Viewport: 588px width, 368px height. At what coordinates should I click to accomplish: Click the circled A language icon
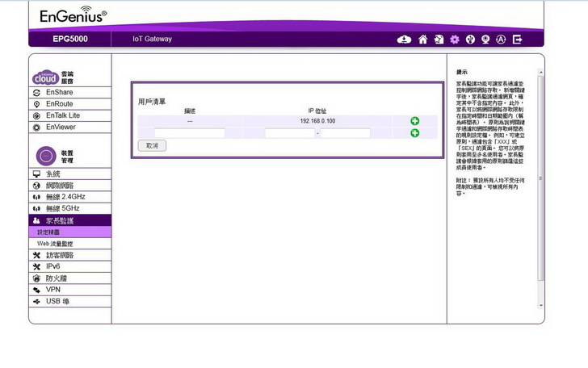point(501,40)
